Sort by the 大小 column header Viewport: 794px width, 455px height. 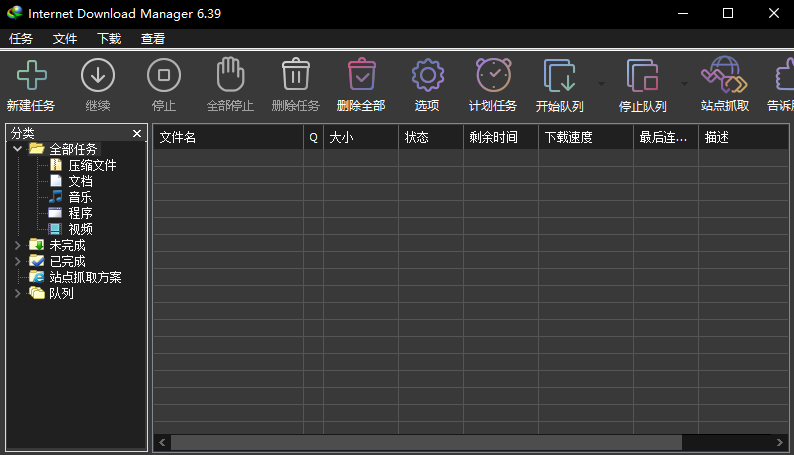point(361,137)
